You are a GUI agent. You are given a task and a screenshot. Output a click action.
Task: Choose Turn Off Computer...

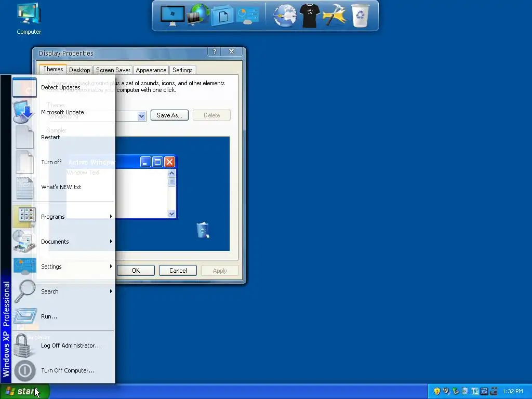pyautogui.click(x=64, y=370)
